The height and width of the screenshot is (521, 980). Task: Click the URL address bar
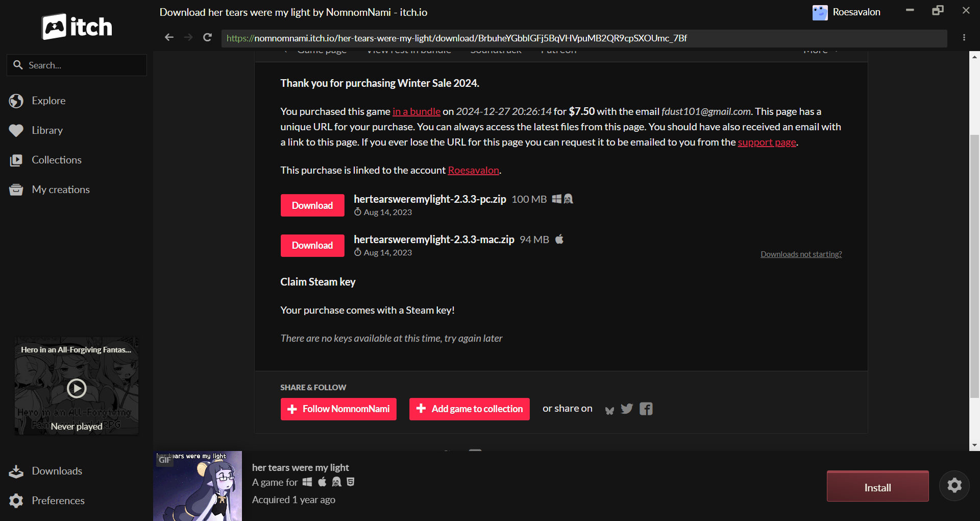pyautogui.click(x=584, y=38)
